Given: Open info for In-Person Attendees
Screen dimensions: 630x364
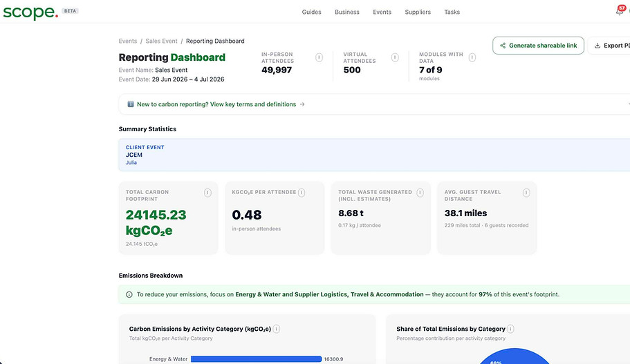Looking at the screenshot, I should 319,57.
